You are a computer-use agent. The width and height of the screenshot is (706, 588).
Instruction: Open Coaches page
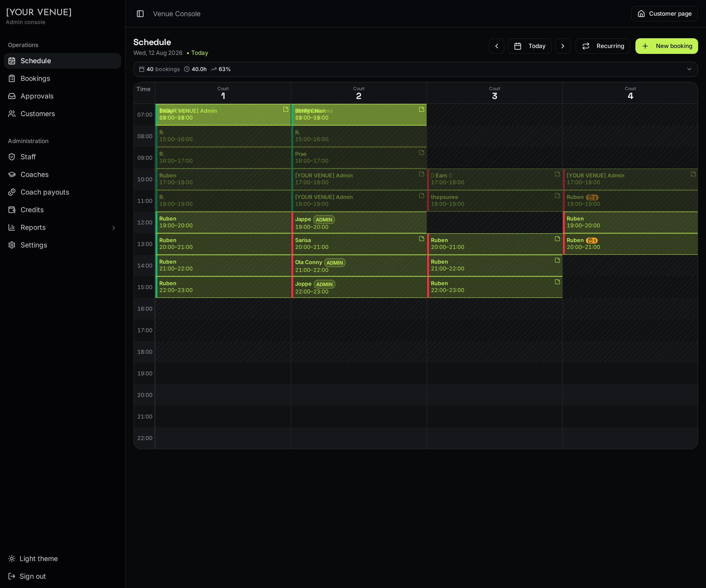(63, 175)
